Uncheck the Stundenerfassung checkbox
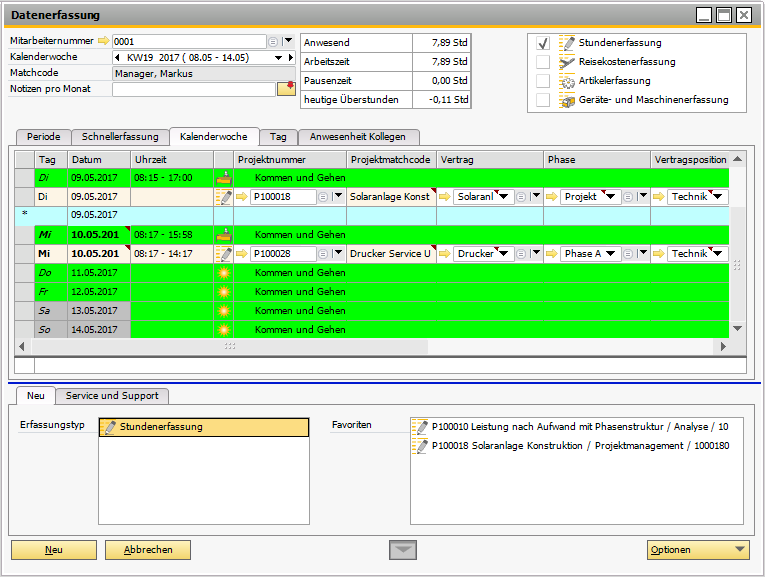Screen dimensions: 765x577 pyautogui.click(x=543, y=43)
